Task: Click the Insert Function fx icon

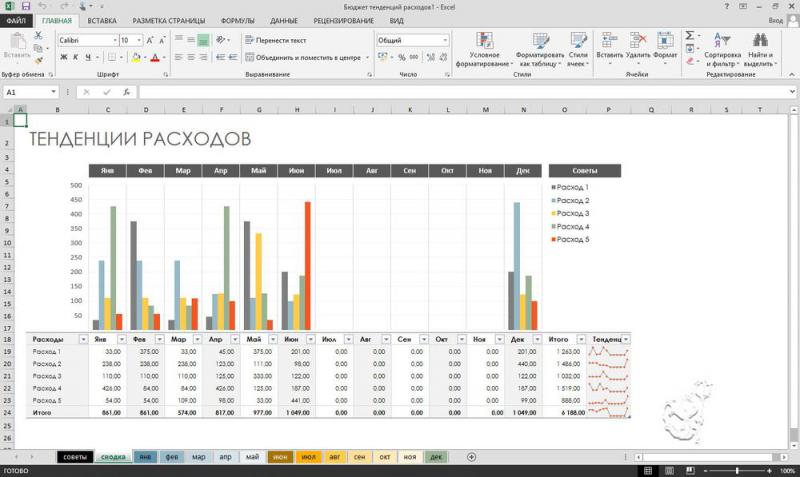Action: [126, 92]
